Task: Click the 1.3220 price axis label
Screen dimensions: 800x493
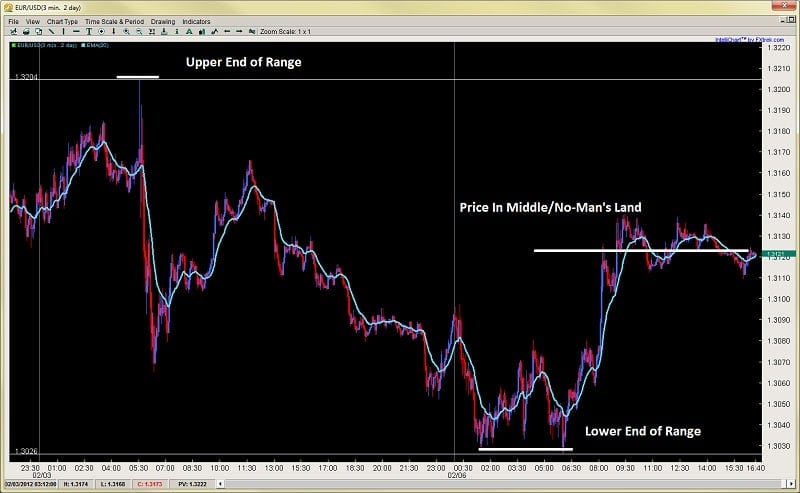Action: [778, 47]
